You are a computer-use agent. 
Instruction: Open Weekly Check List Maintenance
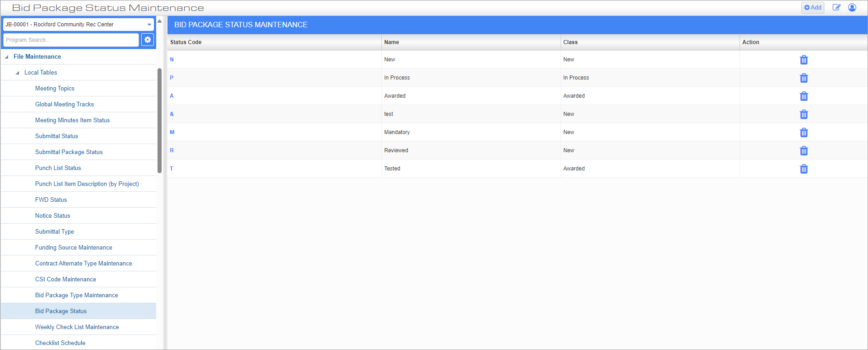(77, 327)
